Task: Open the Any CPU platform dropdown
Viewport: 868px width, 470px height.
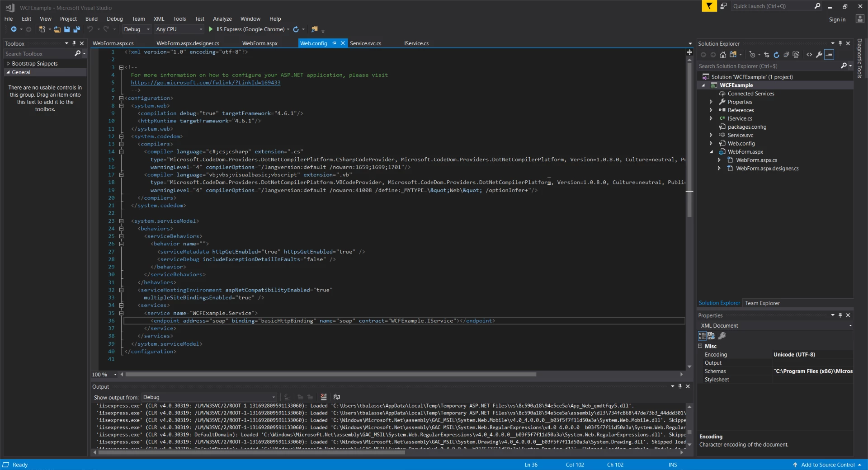Action: [x=179, y=29]
